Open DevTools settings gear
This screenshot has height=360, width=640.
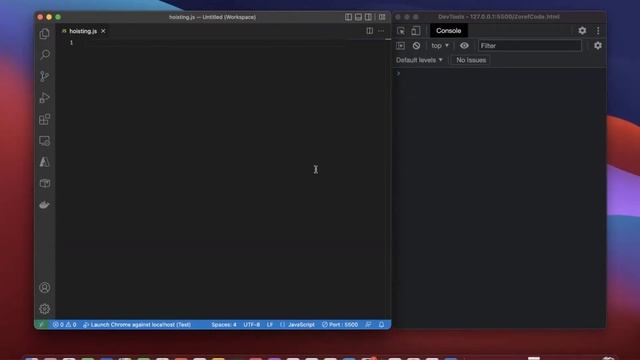click(582, 31)
